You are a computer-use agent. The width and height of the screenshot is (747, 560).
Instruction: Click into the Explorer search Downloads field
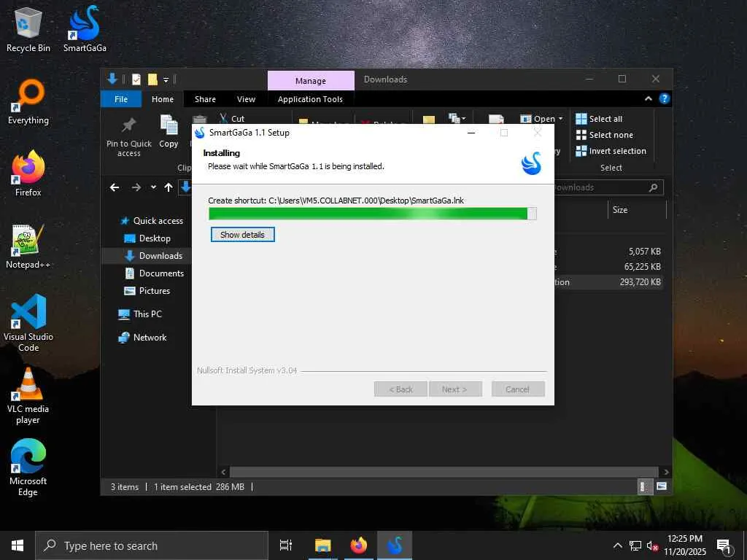click(x=600, y=187)
